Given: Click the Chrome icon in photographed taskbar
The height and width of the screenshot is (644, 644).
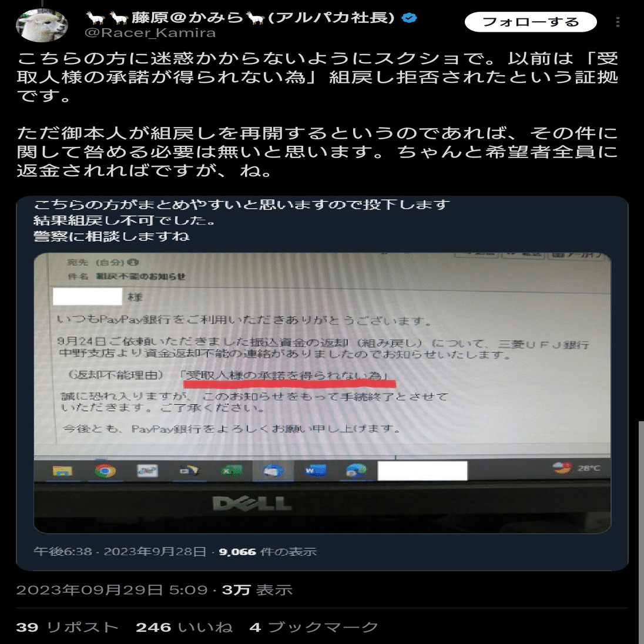Looking at the screenshot, I should (x=105, y=471).
